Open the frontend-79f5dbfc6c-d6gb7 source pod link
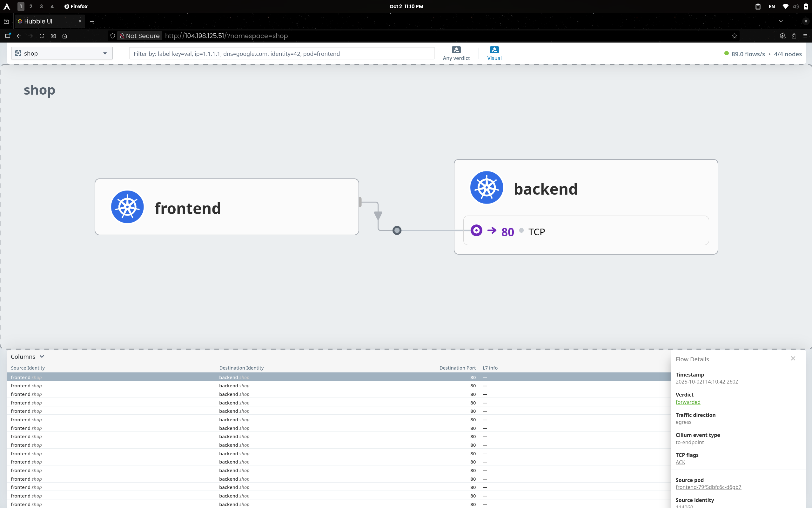This screenshot has height=508, width=812. 708,487
